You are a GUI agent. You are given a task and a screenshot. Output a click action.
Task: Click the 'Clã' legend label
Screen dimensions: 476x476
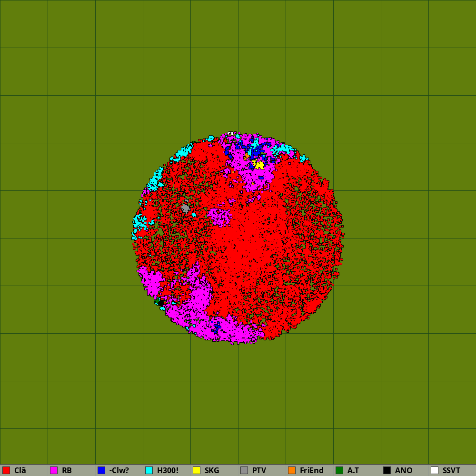[20, 470]
